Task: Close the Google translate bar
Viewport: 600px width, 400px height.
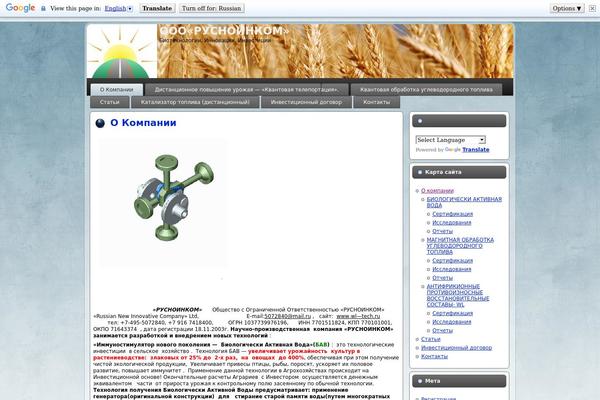Action: pos(592,8)
